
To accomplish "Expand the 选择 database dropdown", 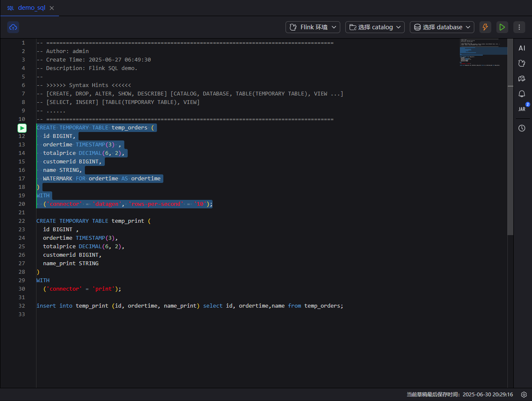I will [x=442, y=27].
